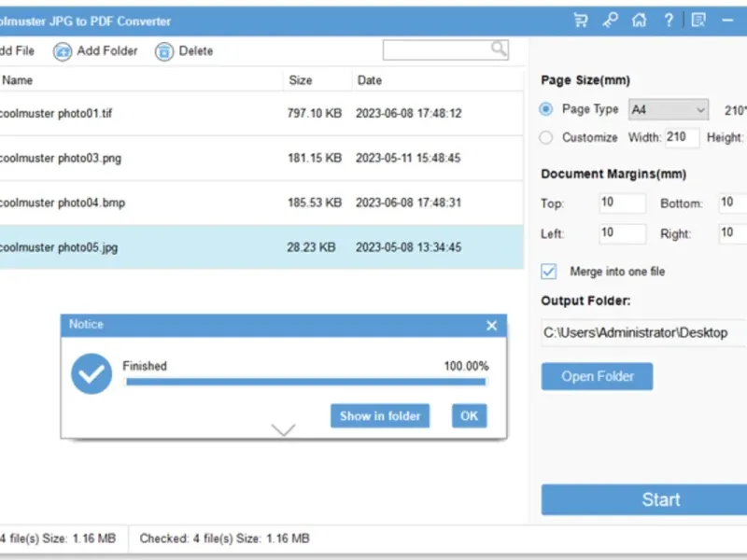747x560 pixels.
Task: Click the magnifier search icon
Action: [x=500, y=49]
